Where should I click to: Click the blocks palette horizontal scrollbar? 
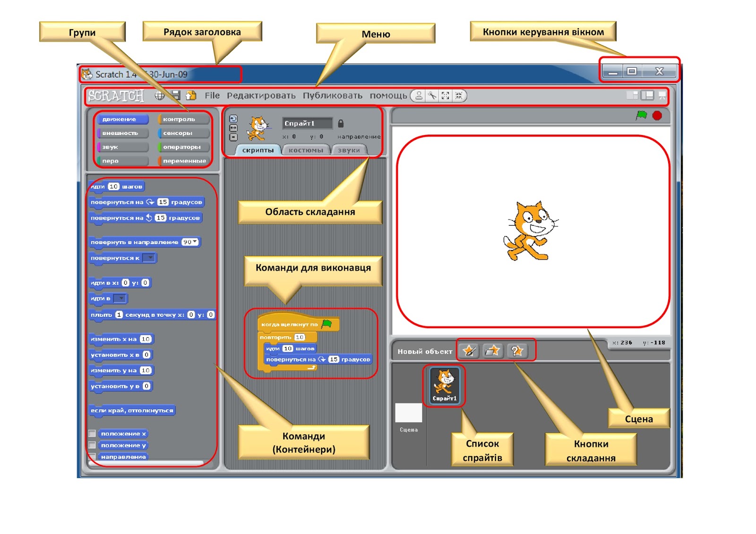[x=146, y=463]
